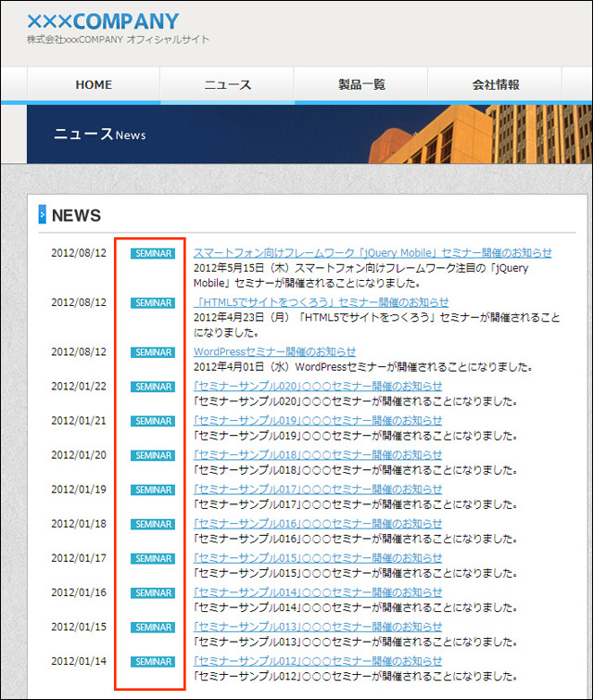Open the セミナーサンプル012 headline link

click(x=317, y=660)
